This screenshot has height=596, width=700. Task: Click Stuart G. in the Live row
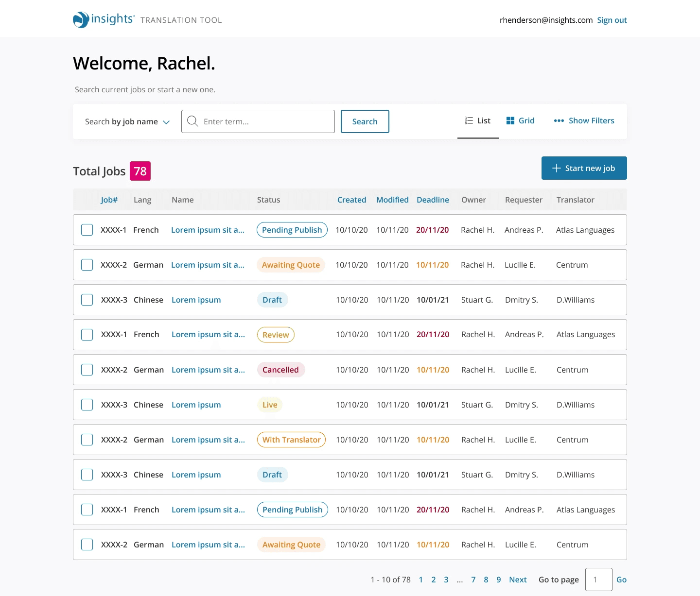coord(477,405)
